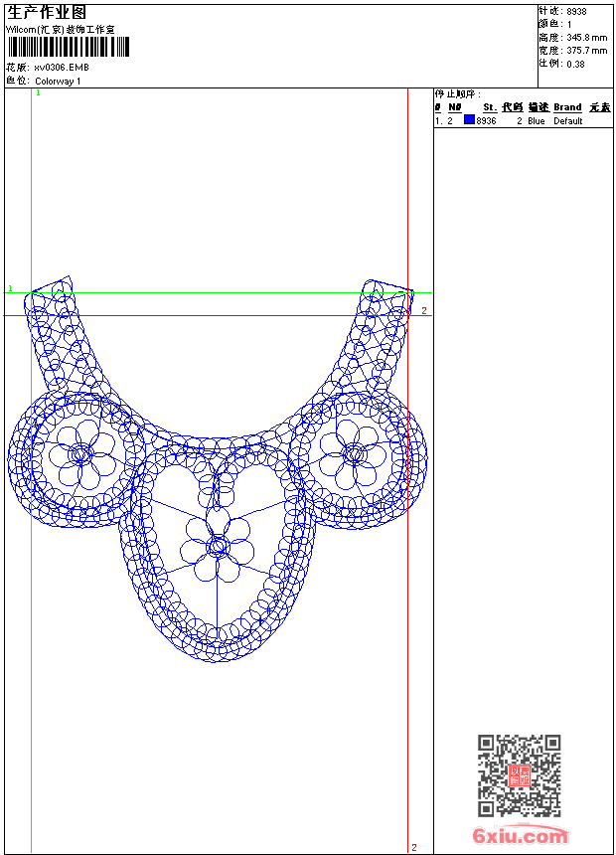
Task: Click the design file name xv0306.EMB
Action: 62,68
